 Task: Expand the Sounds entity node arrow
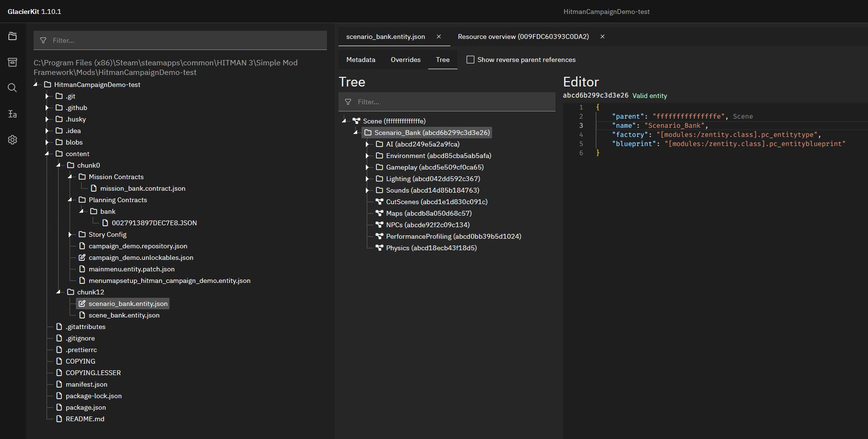(x=367, y=190)
